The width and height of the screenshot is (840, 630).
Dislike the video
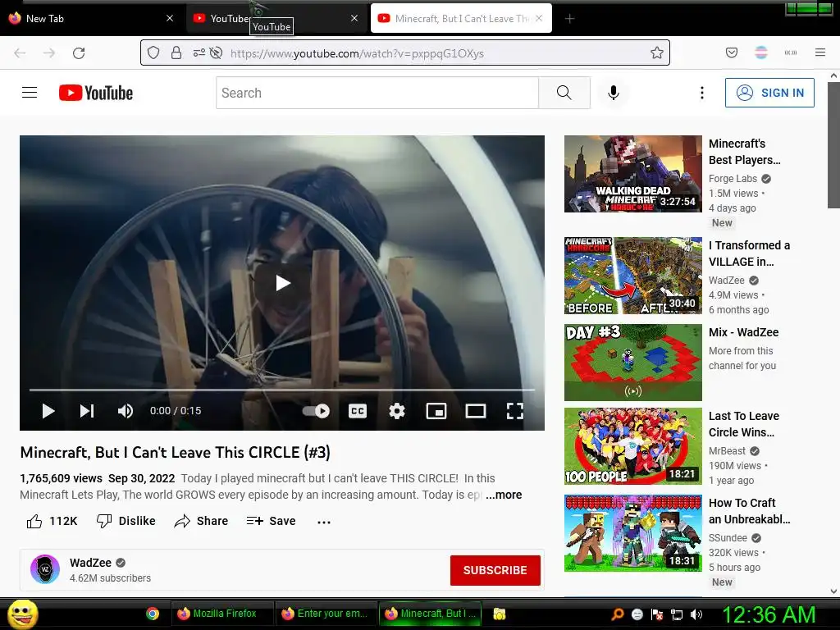(126, 521)
